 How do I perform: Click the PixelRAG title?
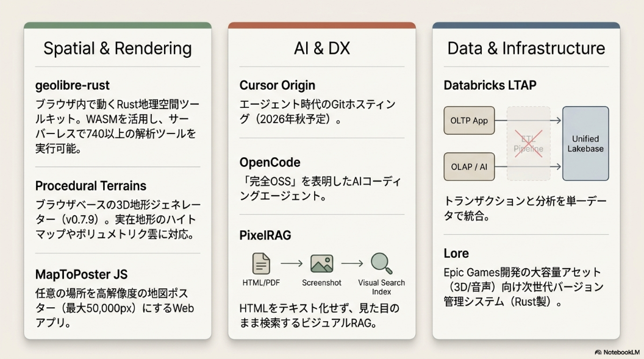coord(265,235)
